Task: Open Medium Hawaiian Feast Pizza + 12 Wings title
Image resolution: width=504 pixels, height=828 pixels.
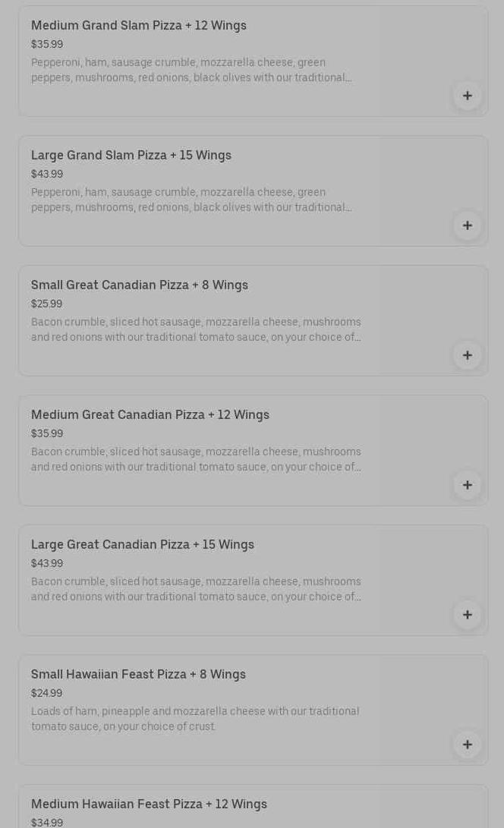Action: point(149,804)
